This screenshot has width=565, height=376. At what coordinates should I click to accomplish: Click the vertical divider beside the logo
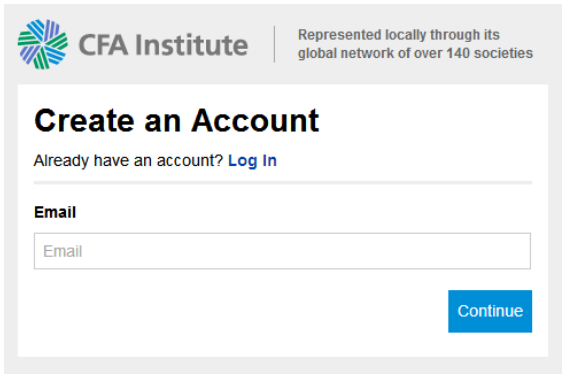[275, 44]
